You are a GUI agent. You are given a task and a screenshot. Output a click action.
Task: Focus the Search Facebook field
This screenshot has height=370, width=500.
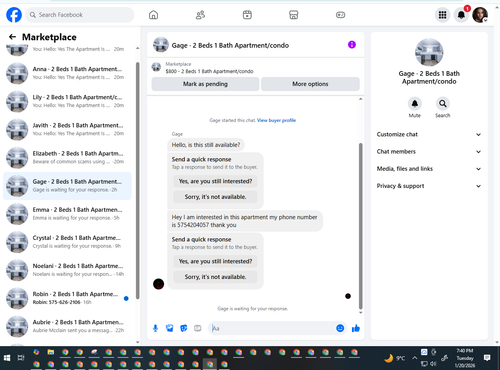pos(80,15)
